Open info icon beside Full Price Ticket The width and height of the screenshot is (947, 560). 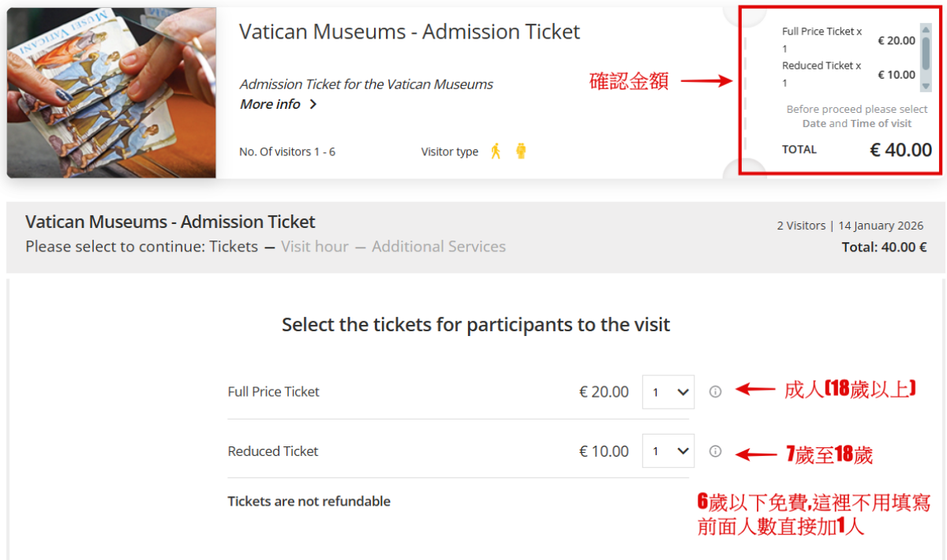pyautogui.click(x=715, y=391)
